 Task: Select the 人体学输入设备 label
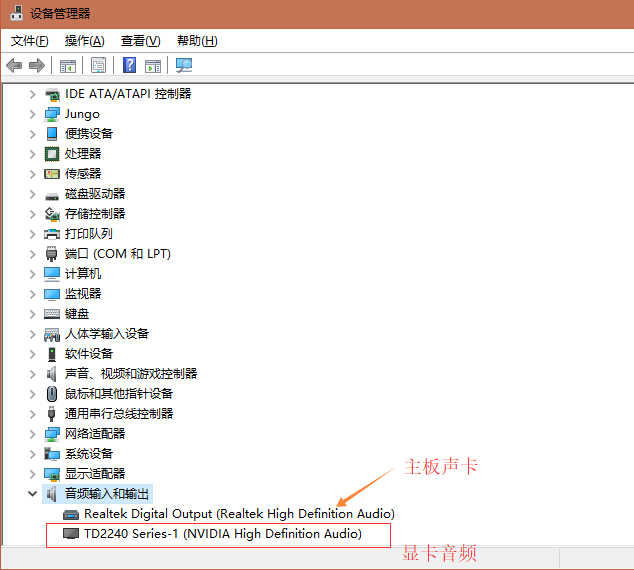[x=107, y=334]
